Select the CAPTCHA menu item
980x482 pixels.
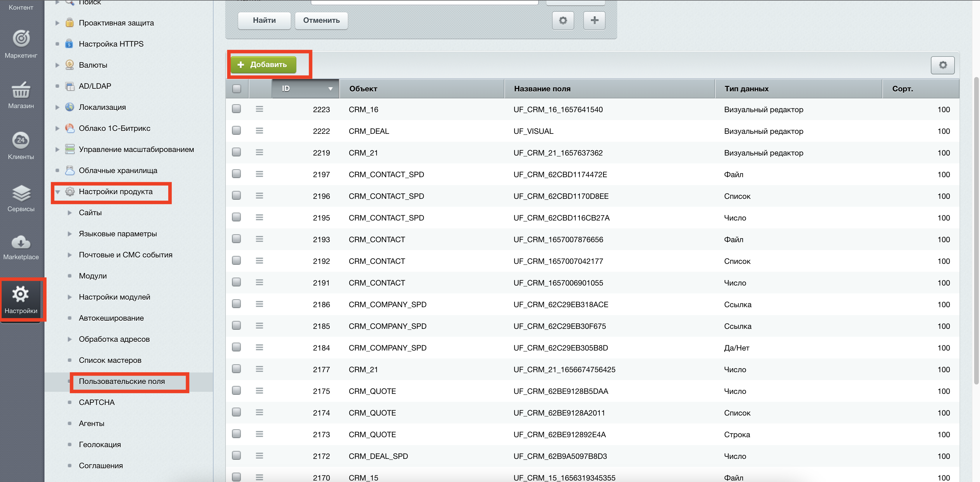pyautogui.click(x=97, y=402)
